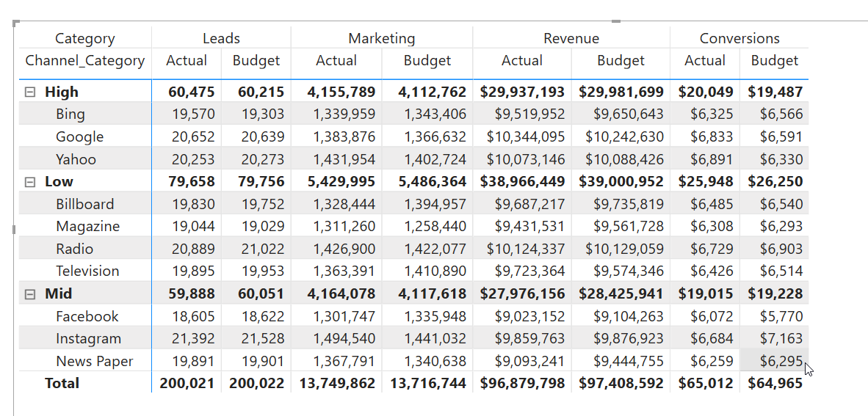This screenshot has height=416, width=868.
Task: Click Google Conversions Actual value $6,833
Action: (712, 136)
